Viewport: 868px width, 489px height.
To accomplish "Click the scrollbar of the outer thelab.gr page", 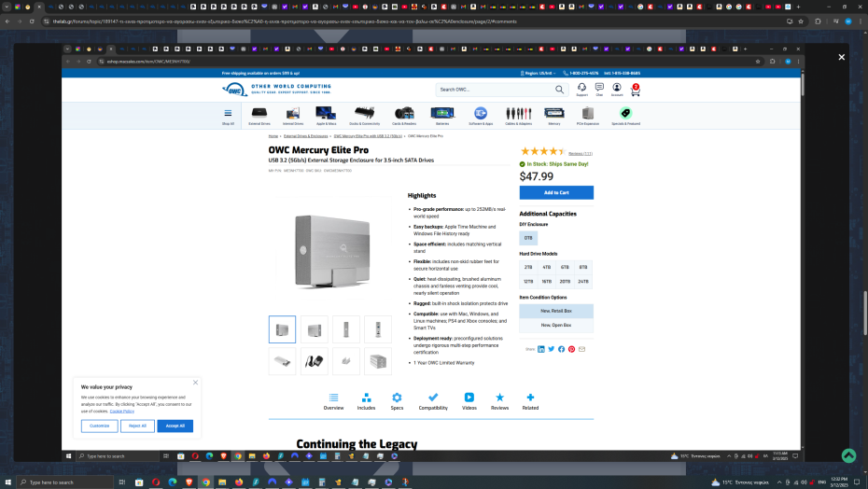I will [x=864, y=314].
